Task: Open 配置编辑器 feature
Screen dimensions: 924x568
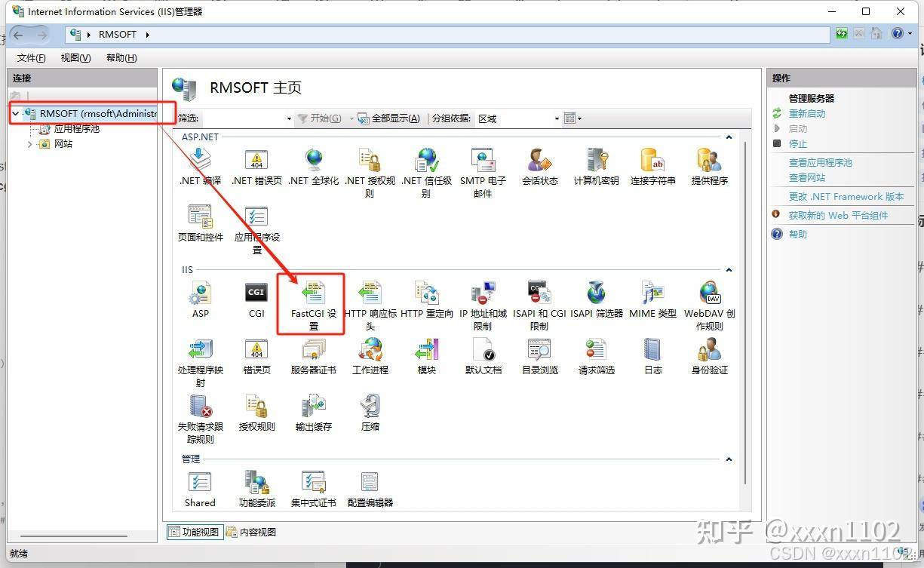Action: click(x=370, y=489)
